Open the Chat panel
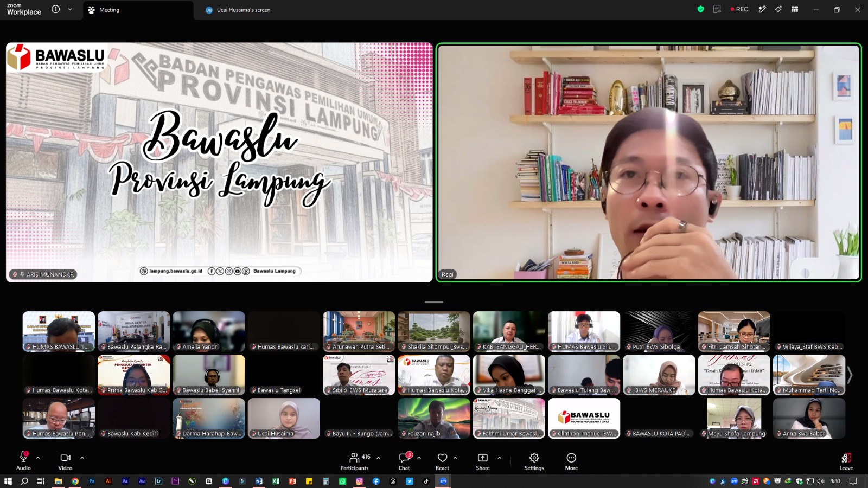The height and width of the screenshot is (488, 868). pyautogui.click(x=404, y=461)
